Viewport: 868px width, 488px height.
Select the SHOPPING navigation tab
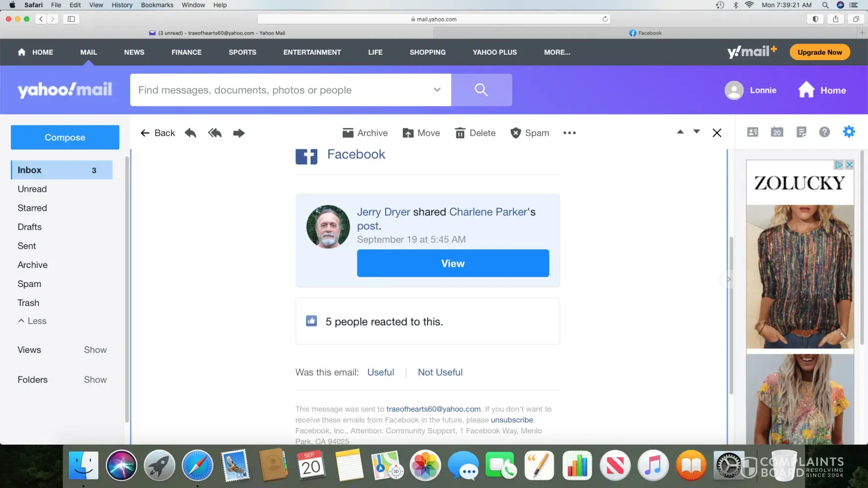[x=428, y=52]
